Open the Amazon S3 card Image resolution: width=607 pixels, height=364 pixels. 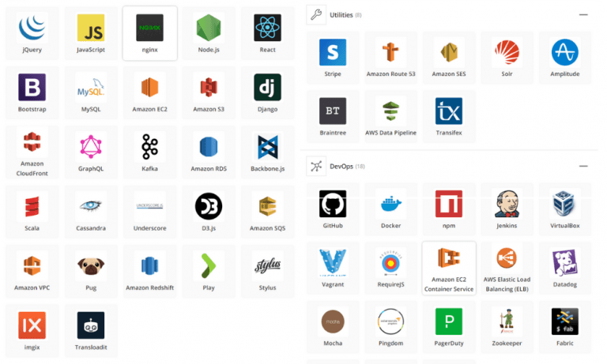point(209,93)
